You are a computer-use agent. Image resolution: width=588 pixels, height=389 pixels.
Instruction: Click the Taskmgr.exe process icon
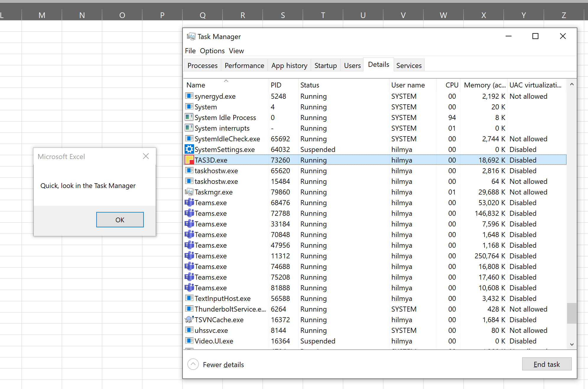(x=189, y=192)
